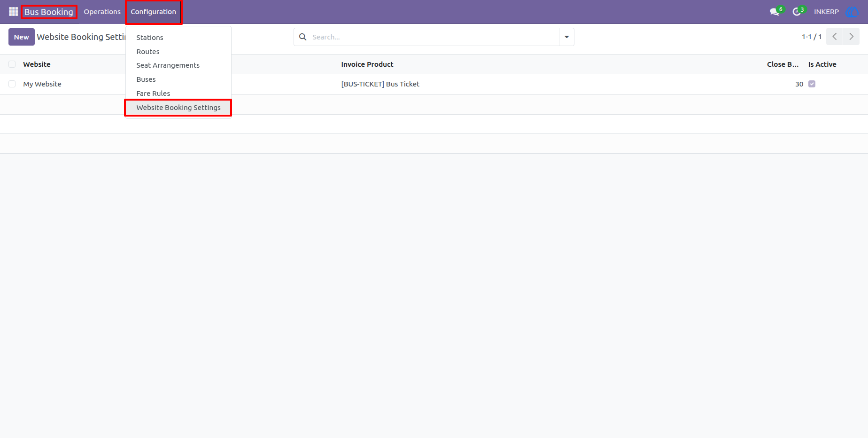The height and width of the screenshot is (438, 868).
Task: Open the My Website record cell
Action: 42,84
